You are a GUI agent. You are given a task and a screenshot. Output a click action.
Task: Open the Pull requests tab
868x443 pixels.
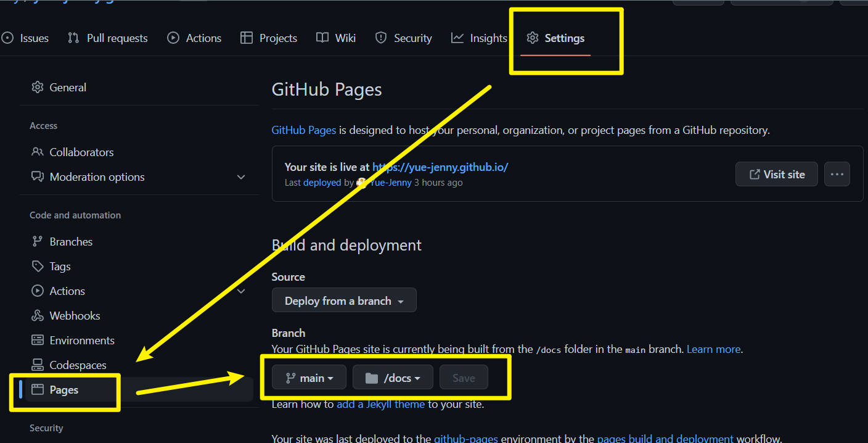108,38
